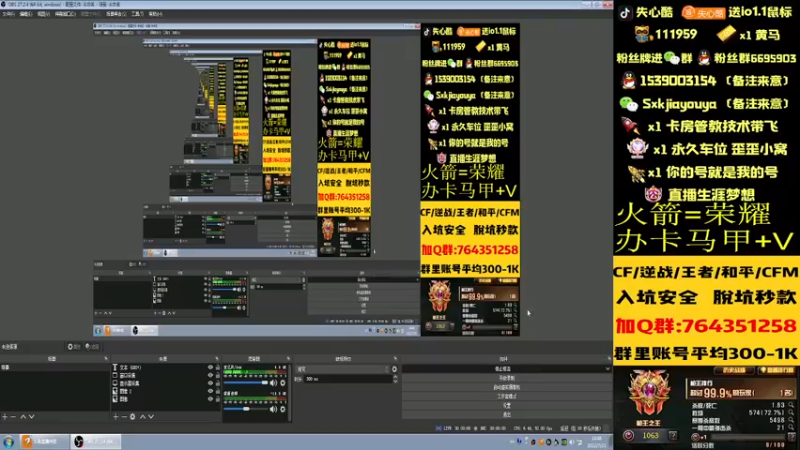
Task: Select the scene entry in Scenes list
Action: [55, 367]
